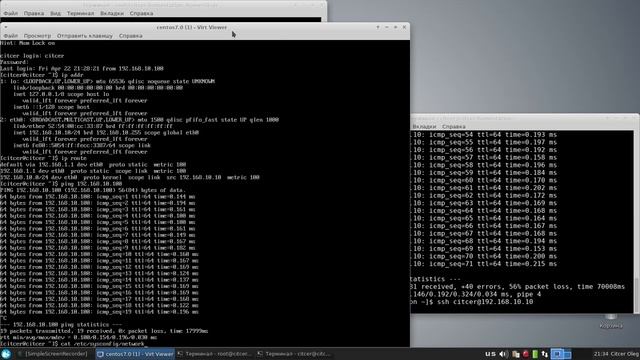Image resolution: width=640 pixels, height=360 pixels.
Task: Click the Citcer Oleg user label
Action: (624, 354)
